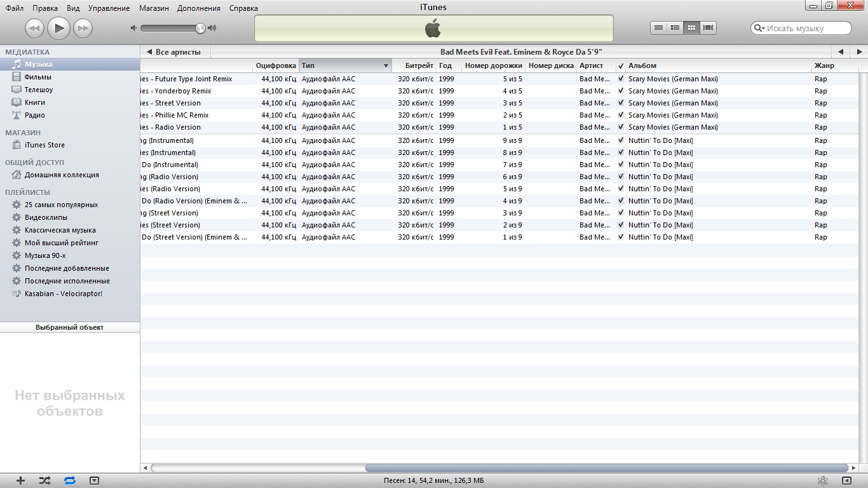Image resolution: width=868 pixels, height=488 pixels.
Task: Open the Фильмы library in the sidebar
Action: pos(70,77)
